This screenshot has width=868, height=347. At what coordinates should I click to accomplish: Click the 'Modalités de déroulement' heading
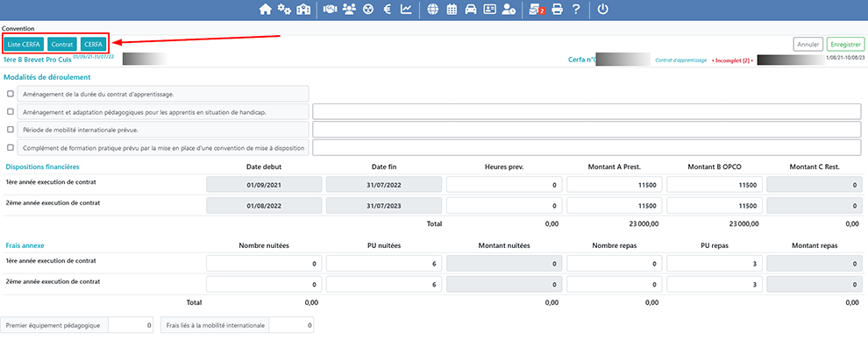pos(47,77)
